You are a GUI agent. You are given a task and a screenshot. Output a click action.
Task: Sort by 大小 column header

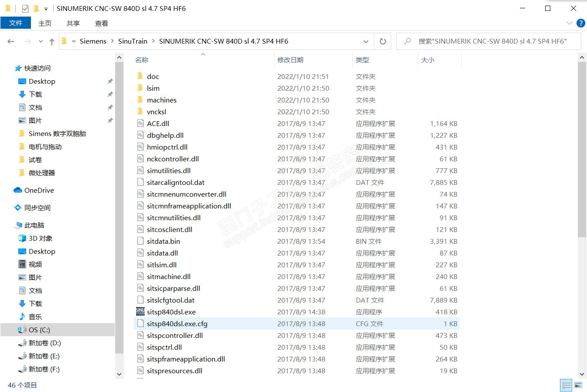point(428,60)
